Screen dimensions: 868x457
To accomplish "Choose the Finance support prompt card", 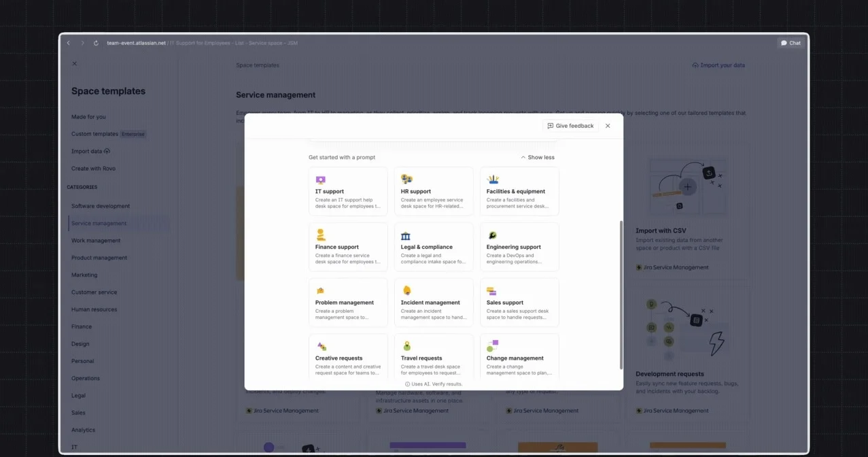I will click(348, 247).
